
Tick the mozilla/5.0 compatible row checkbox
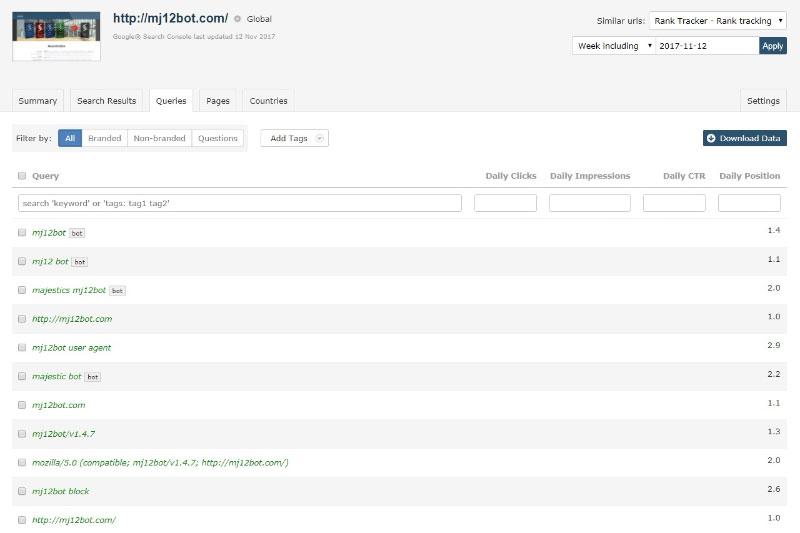click(22, 462)
